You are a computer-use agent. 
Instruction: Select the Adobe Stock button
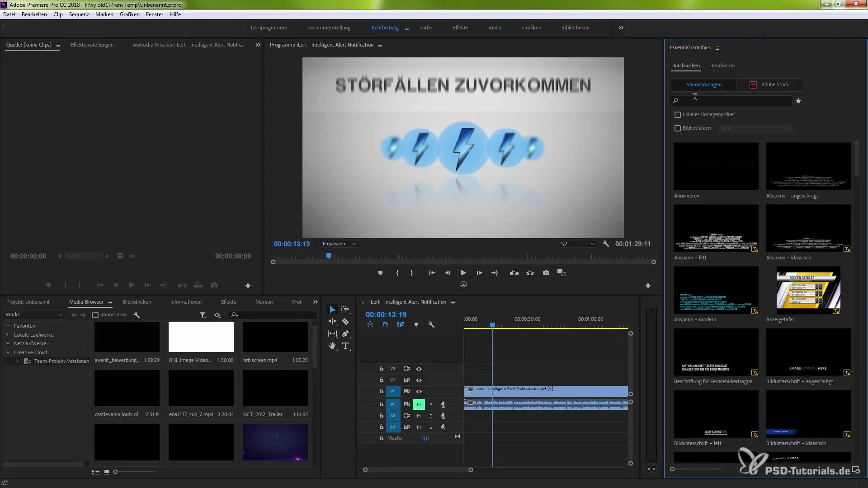click(769, 84)
